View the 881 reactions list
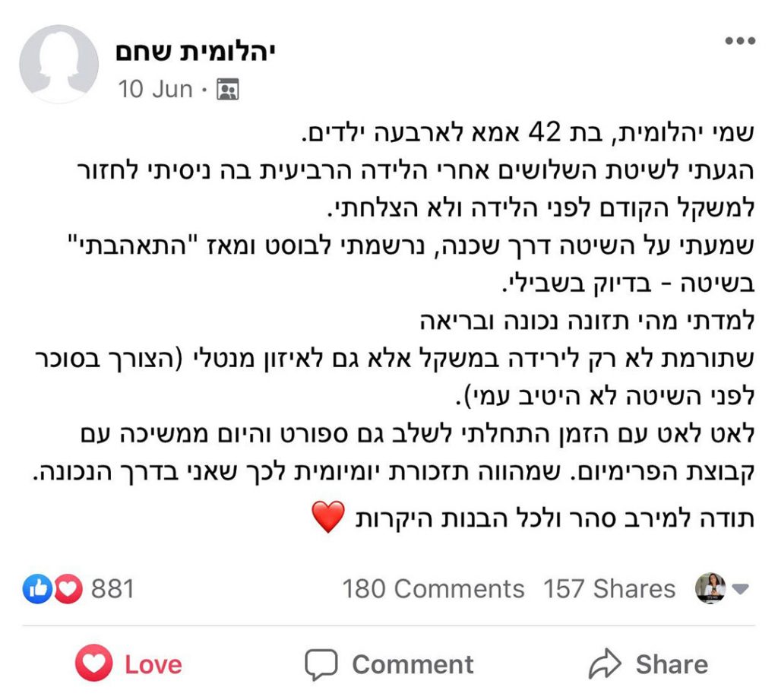The image size is (778, 700). [112, 589]
